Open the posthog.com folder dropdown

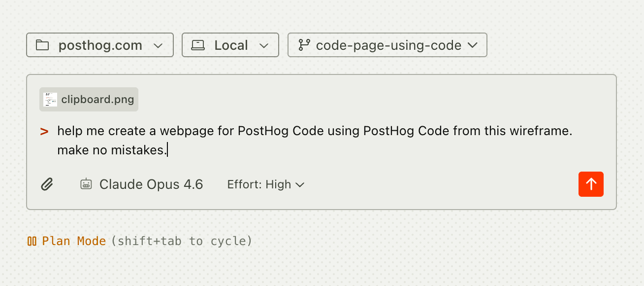[x=100, y=45]
